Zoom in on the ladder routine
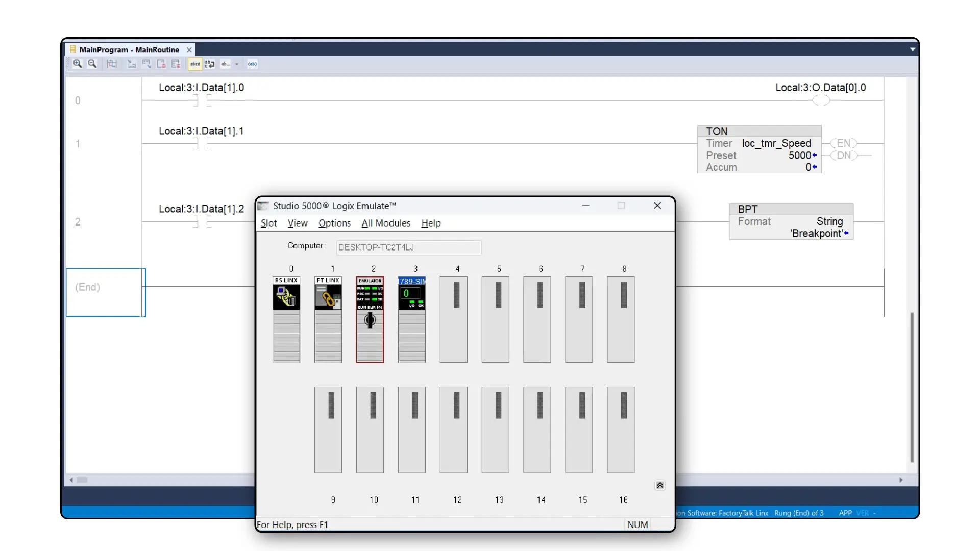Image resolution: width=980 pixels, height=551 pixels. click(x=78, y=64)
